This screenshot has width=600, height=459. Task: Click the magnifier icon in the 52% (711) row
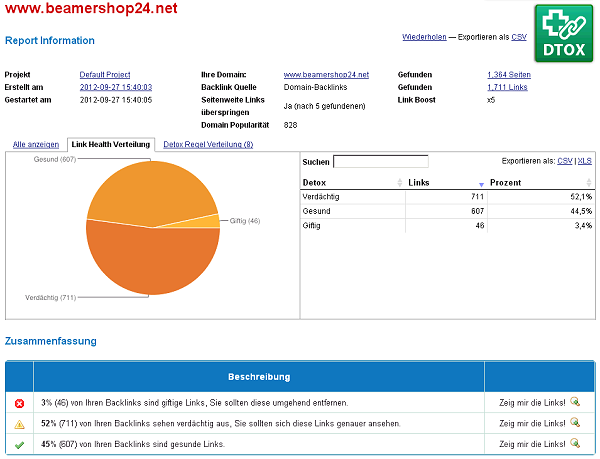click(x=575, y=422)
